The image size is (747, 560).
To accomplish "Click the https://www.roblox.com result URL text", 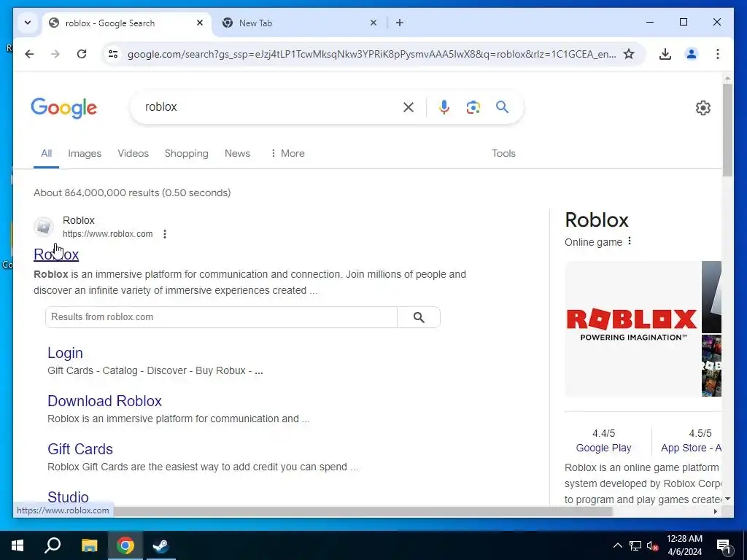I will [108, 234].
